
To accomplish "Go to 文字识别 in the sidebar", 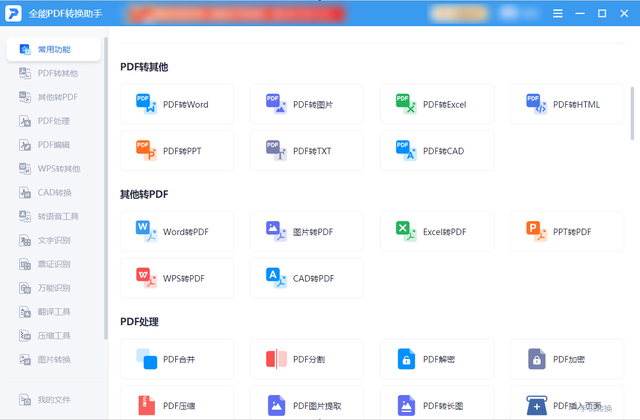I will (x=53, y=240).
